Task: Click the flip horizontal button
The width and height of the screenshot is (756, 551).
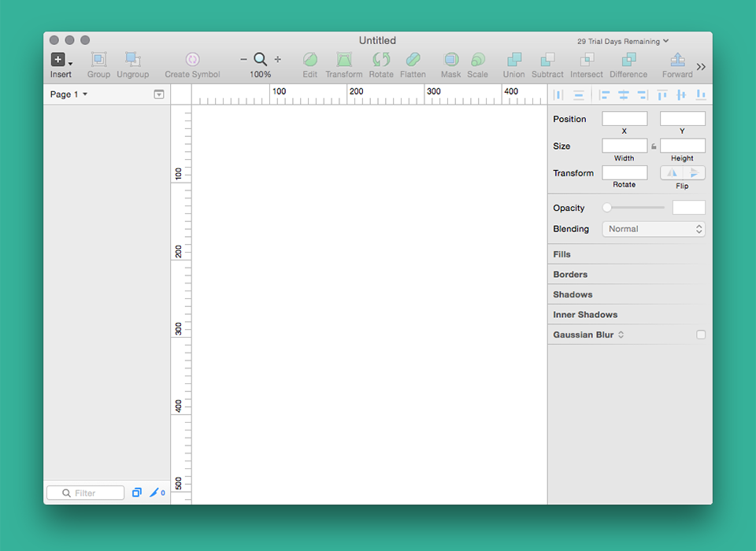Action: (x=672, y=173)
